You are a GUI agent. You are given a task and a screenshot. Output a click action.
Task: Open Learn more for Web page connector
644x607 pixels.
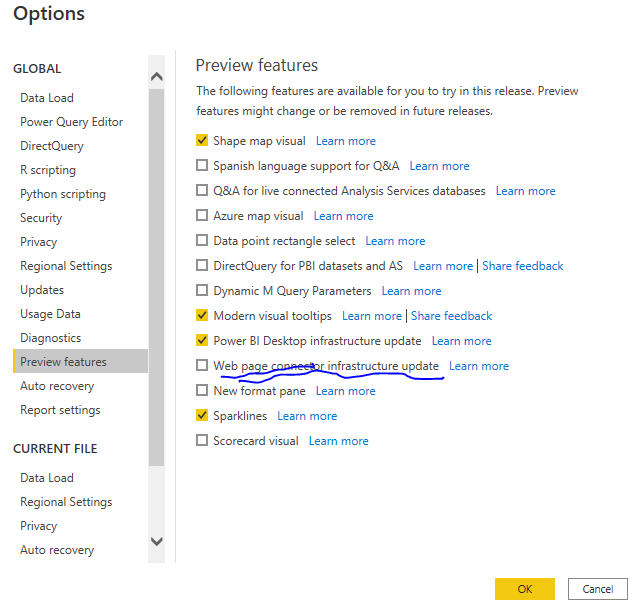(479, 366)
